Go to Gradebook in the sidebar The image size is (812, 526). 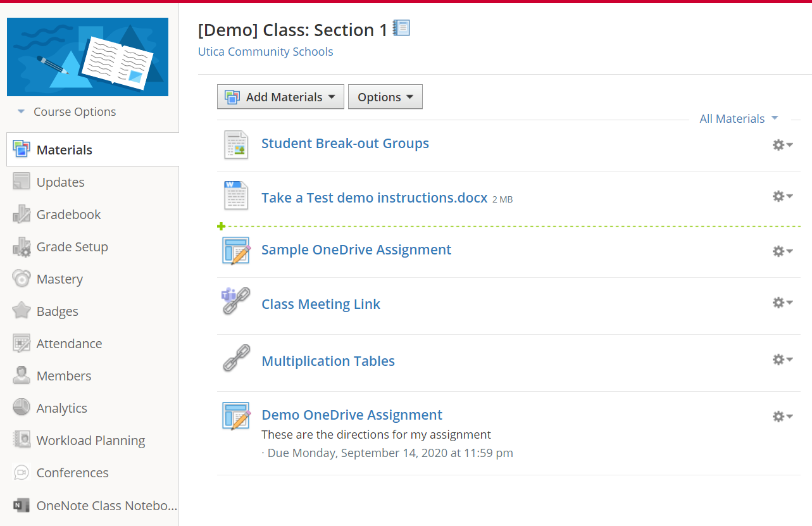pos(68,215)
